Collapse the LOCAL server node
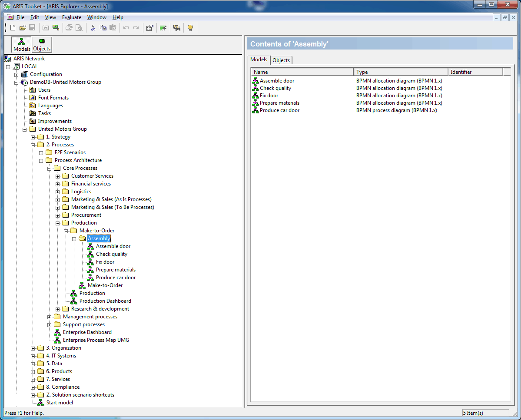 (x=8, y=67)
